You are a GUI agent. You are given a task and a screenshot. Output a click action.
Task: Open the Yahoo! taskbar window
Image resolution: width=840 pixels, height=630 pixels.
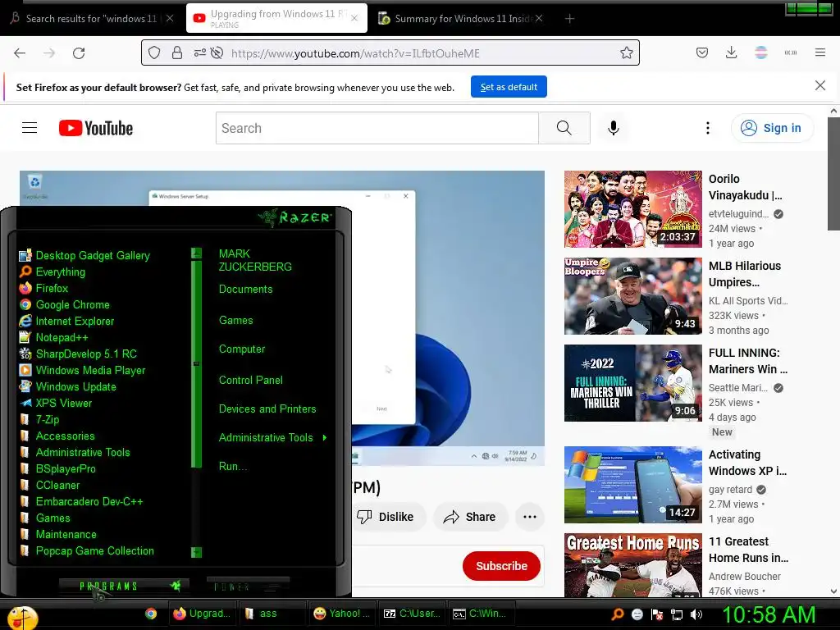coord(342,614)
